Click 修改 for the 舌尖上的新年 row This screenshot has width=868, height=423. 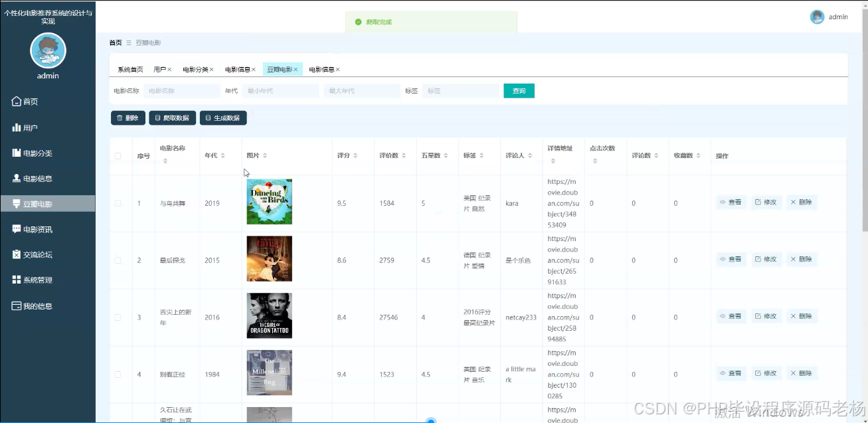[766, 316]
